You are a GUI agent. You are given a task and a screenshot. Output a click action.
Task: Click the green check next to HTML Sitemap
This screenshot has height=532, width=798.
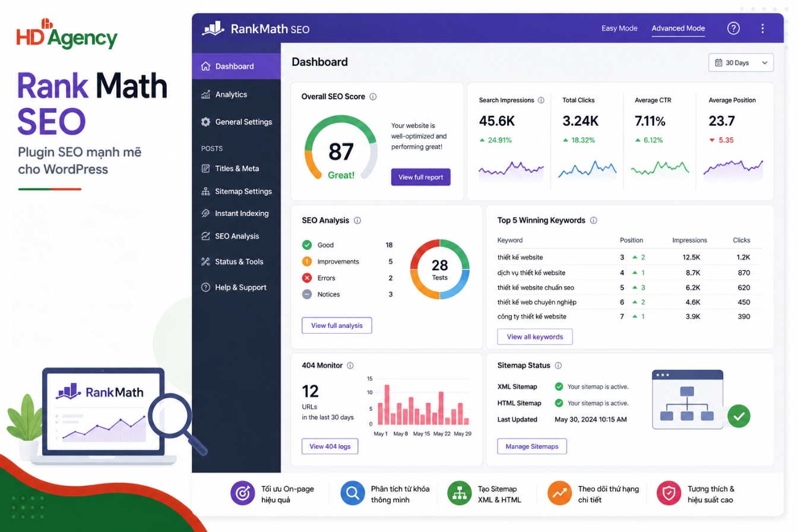(559, 403)
